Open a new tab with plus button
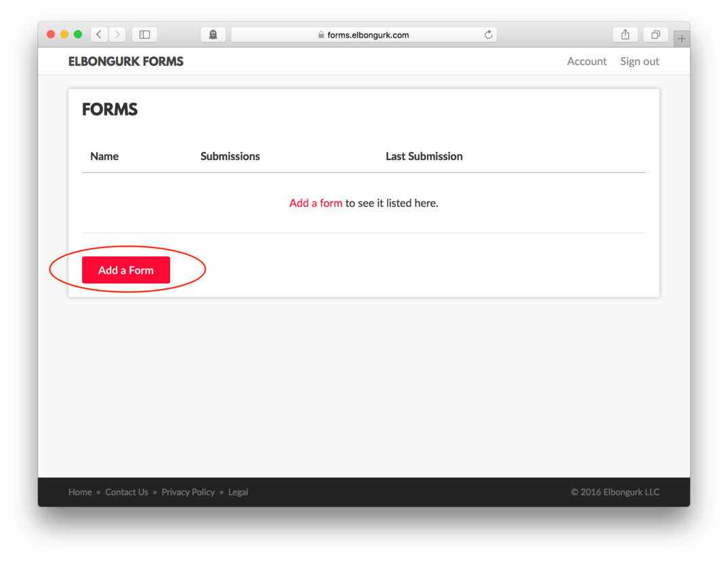 [682, 39]
